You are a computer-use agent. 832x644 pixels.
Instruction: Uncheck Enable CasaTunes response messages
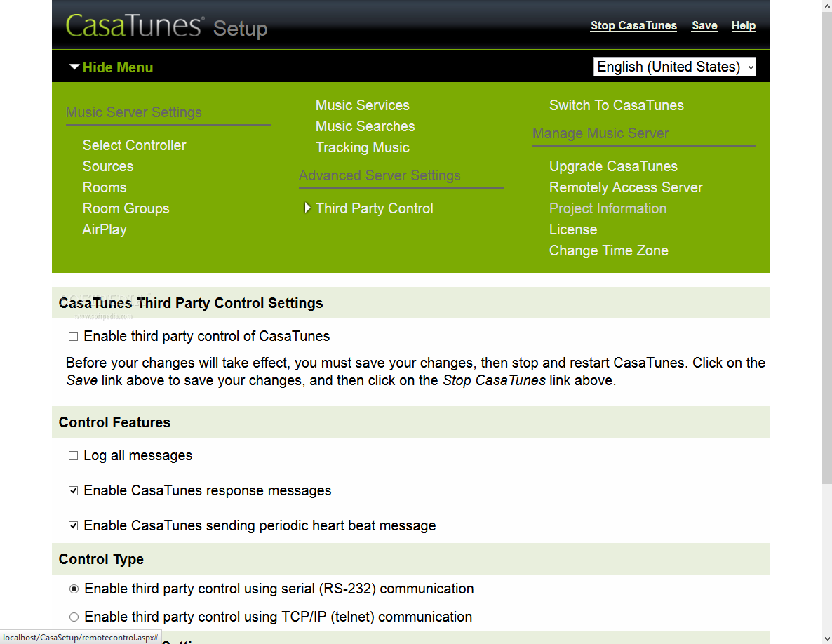click(73, 490)
